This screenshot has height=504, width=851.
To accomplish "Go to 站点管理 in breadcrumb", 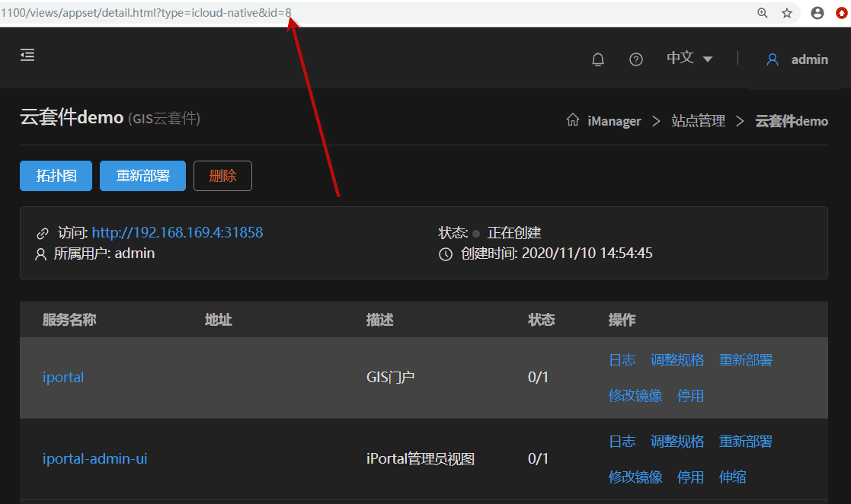I will (x=698, y=121).
